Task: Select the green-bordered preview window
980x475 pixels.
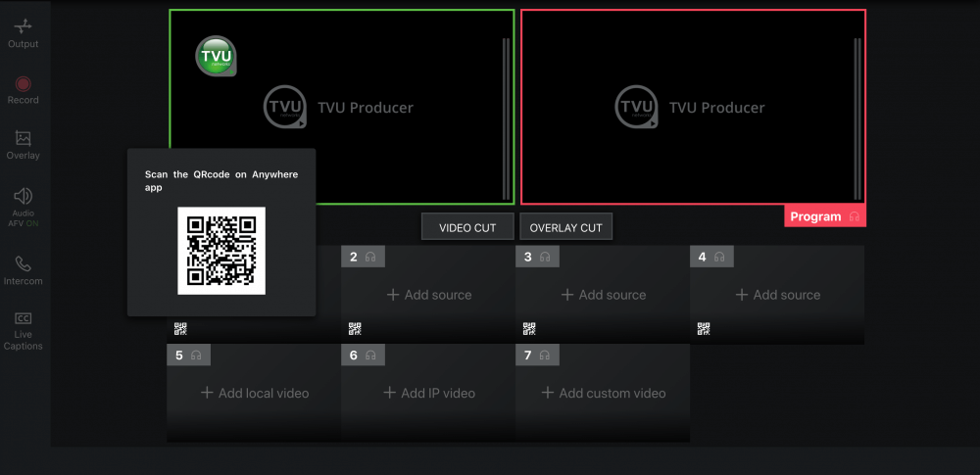Action: click(342, 107)
